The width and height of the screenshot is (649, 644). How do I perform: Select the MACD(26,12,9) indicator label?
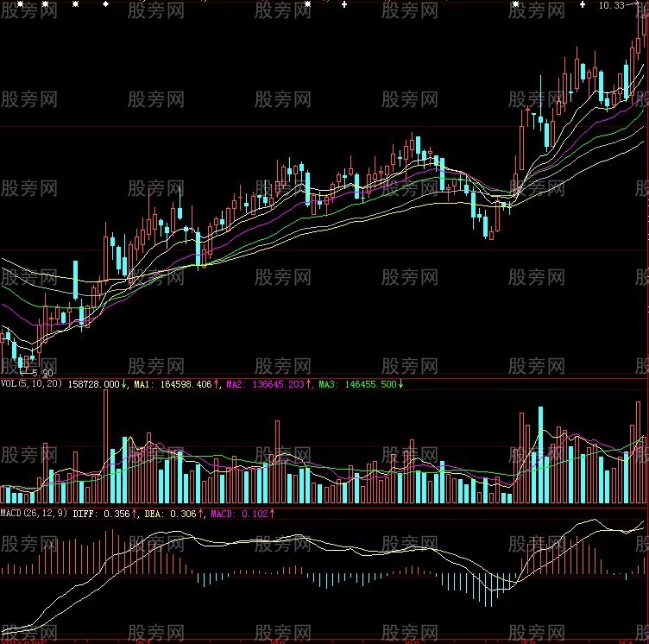tap(34, 513)
